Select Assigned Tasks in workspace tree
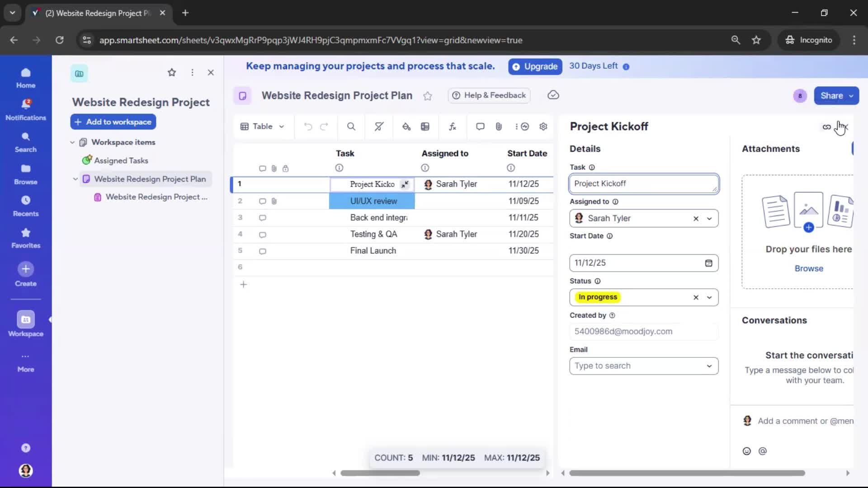The height and width of the screenshot is (488, 868). [x=121, y=160]
